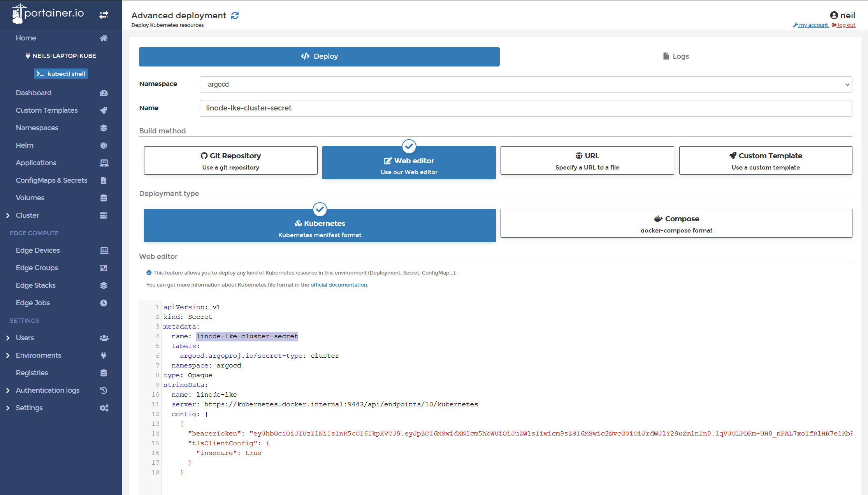Open the my account link

pyautogui.click(x=811, y=25)
